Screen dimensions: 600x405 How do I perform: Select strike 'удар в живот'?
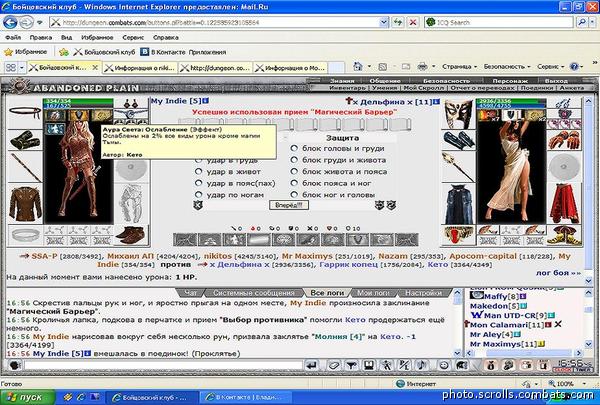[198, 171]
